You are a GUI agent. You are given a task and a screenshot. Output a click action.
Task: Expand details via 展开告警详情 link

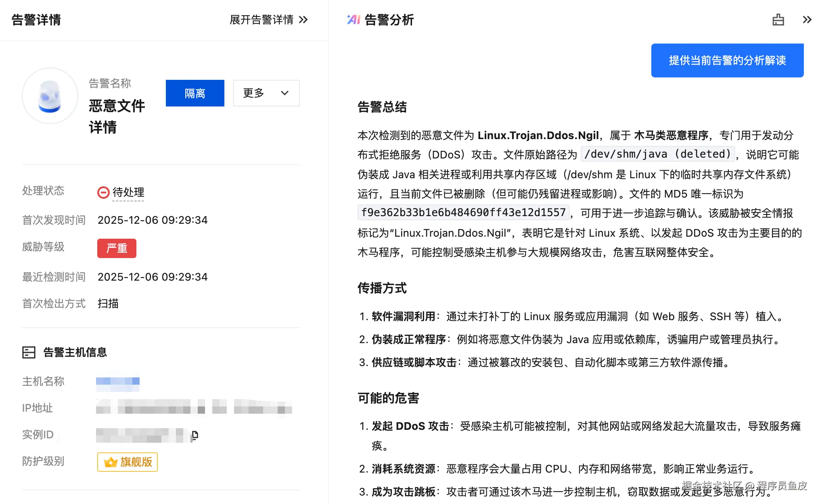click(x=261, y=20)
